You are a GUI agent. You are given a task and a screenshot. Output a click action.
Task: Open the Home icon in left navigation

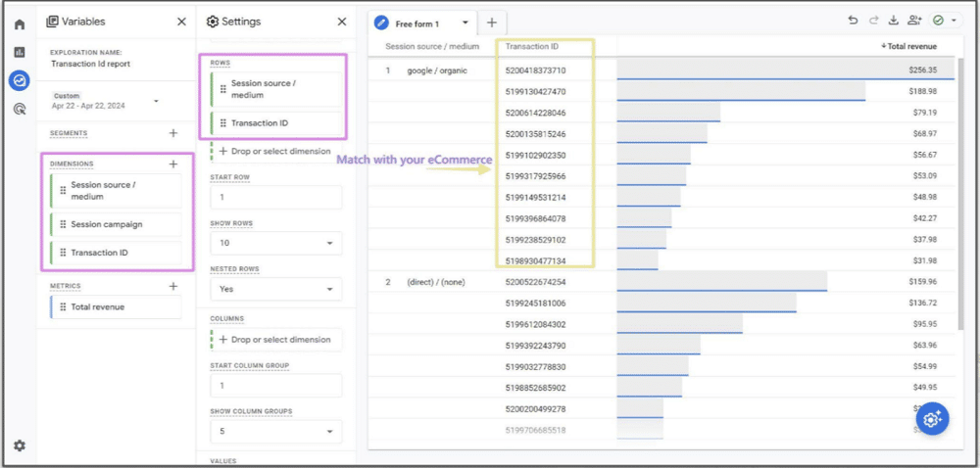coord(20,24)
